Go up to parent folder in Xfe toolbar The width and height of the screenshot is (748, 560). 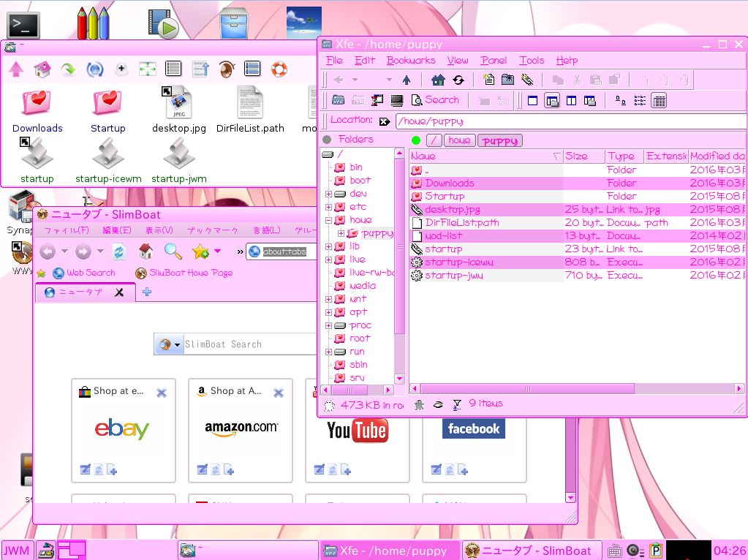[x=407, y=80]
